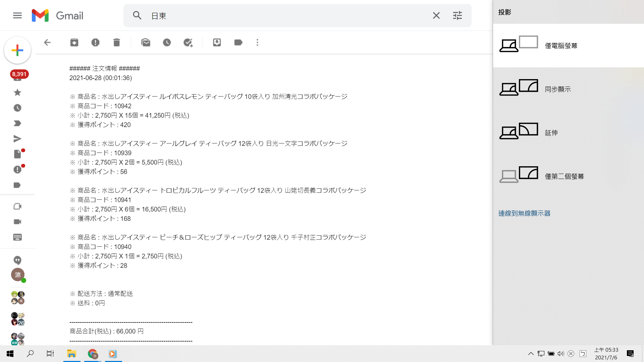Click the Gmail logo
The image size is (644, 362).
[57, 15]
